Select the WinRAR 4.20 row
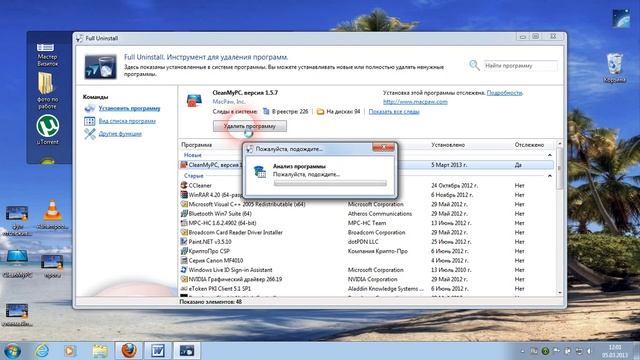This screenshot has width=640, height=360. [x=367, y=195]
